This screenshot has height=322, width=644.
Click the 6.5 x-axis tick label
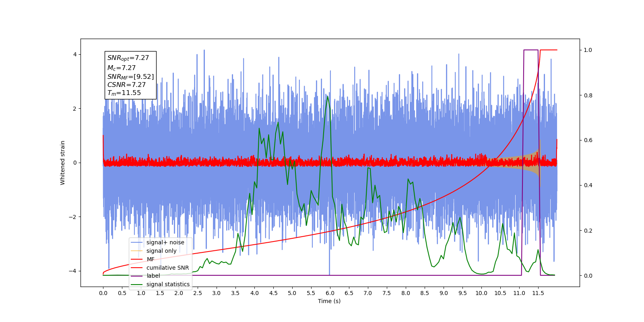pyautogui.click(x=349, y=293)
